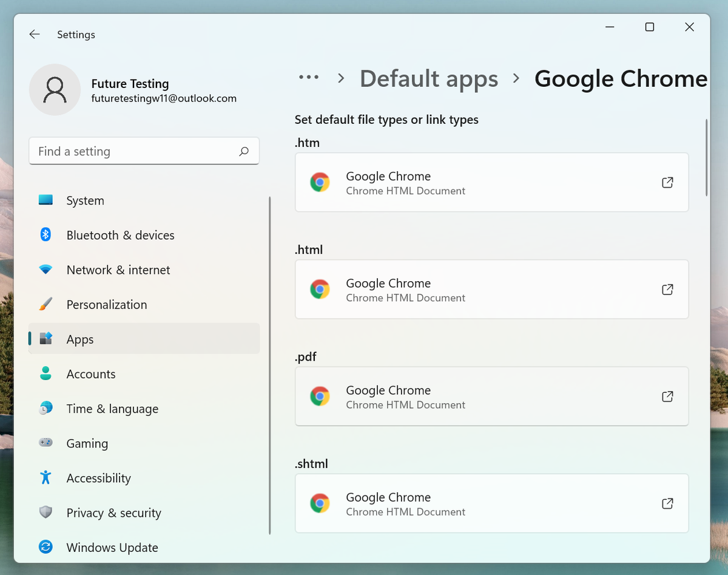
Task: Select the Personalization paintbrush icon
Action: [45, 304]
